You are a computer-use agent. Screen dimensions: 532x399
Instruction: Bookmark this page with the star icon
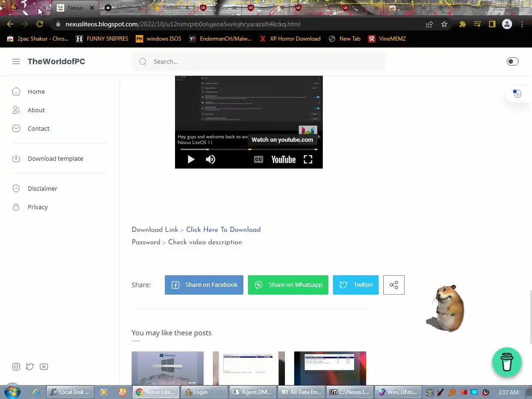point(444,24)
